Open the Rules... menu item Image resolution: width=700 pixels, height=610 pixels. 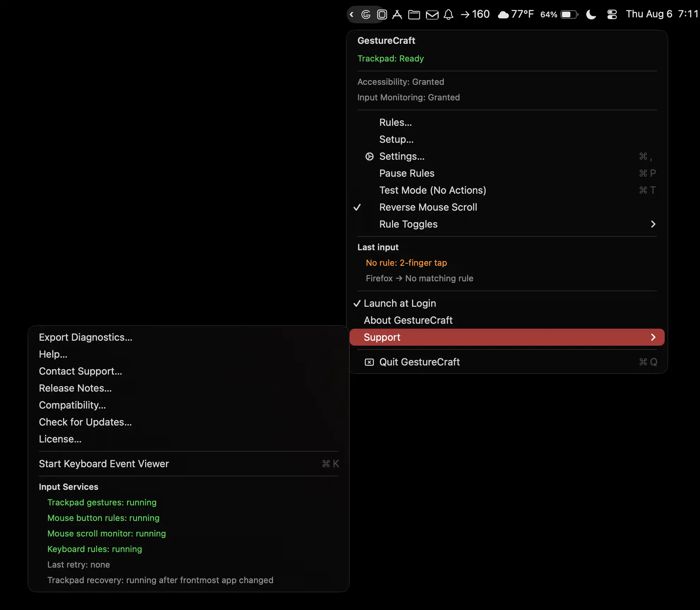507,122
